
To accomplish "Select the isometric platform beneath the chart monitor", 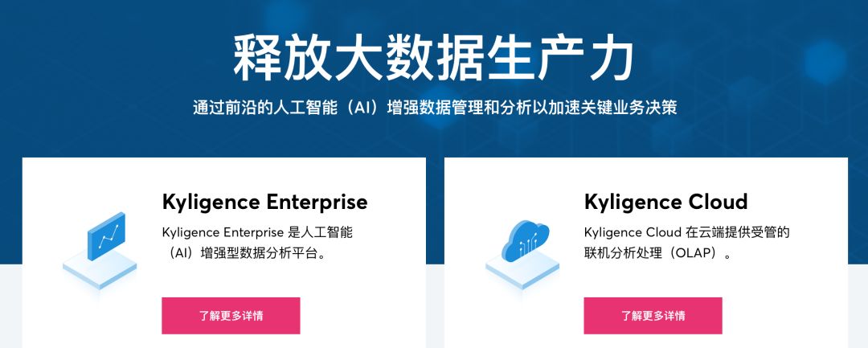I will pyautogui.click(x=100, y=269).
